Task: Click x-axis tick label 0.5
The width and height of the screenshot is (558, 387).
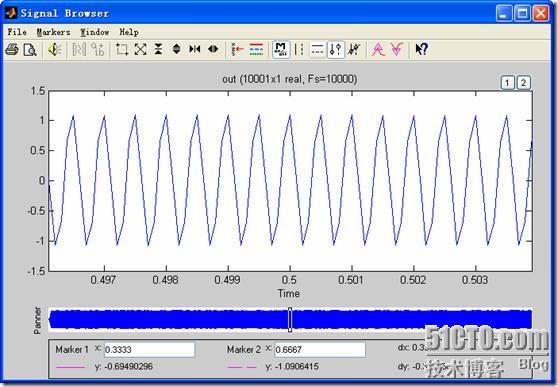Action: click(x=289, y=280)
